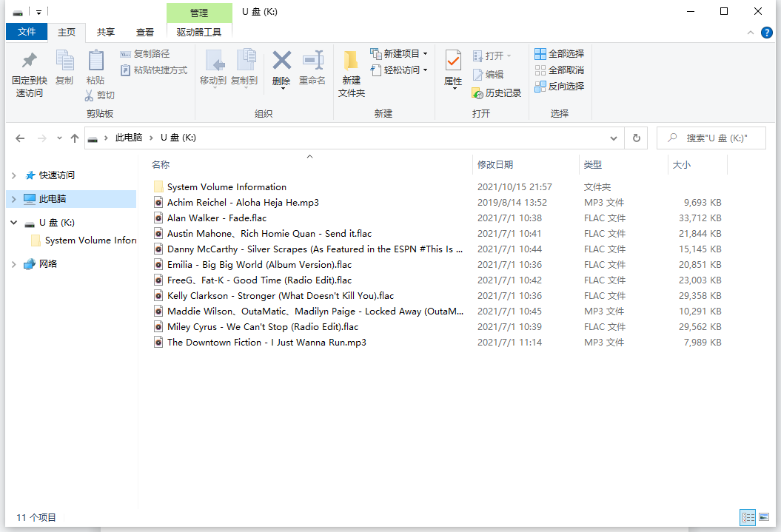This screenshot has height=532, width=781.
Task: Open the Copy to (复制到) menu
Action: [x=244, y=69]
